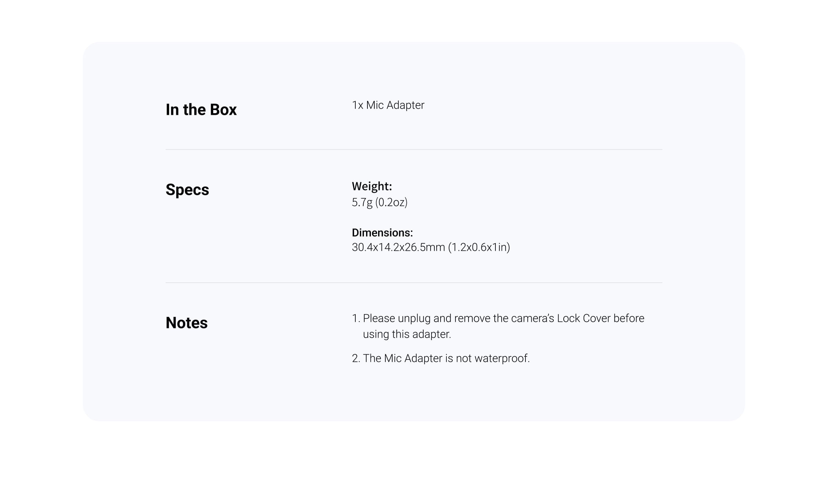The width and height of the screenshot is (828, 504).
Task: Click the divider line below "In the Box"
Action: [414, 149]
